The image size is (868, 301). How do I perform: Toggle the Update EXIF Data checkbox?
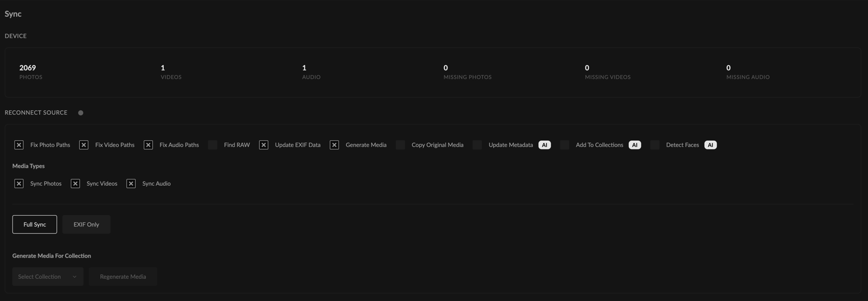point(264,145)
